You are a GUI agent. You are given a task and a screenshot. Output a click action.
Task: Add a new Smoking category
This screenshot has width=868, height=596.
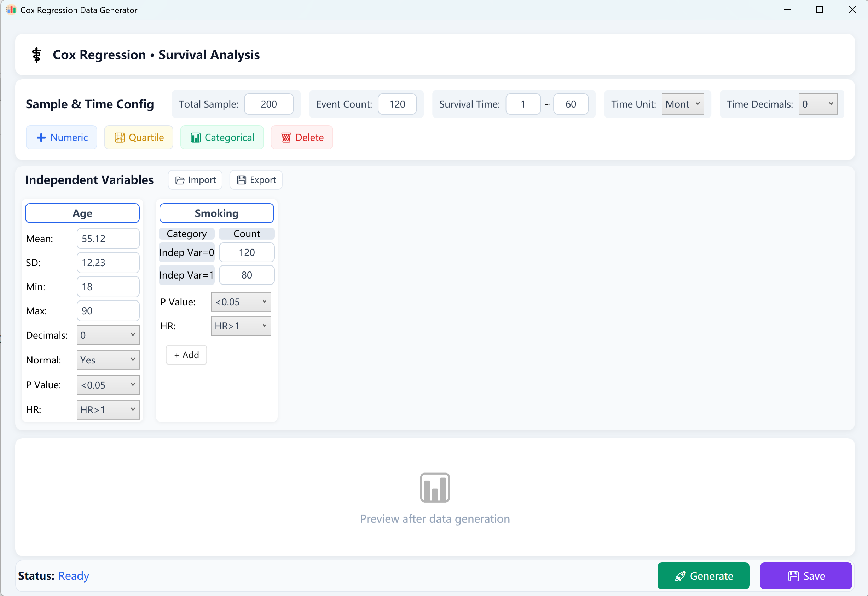tap(186, 355)
